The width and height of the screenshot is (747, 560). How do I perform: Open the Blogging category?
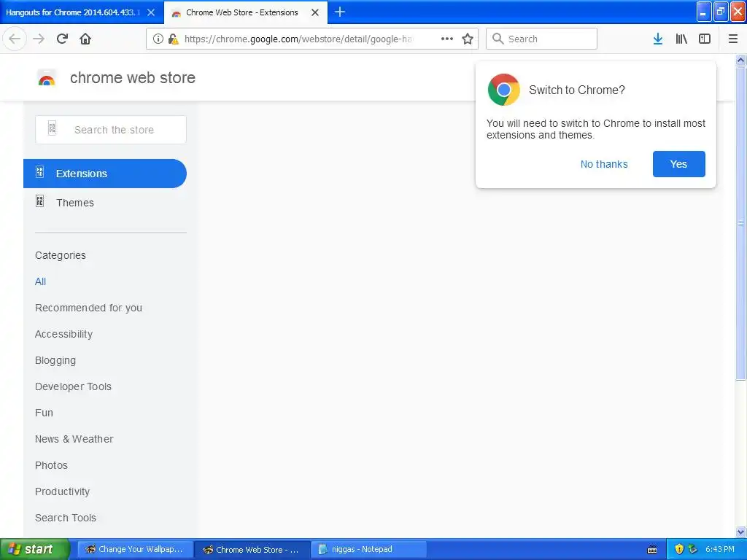pyautogui.click(x=55, y=360)
